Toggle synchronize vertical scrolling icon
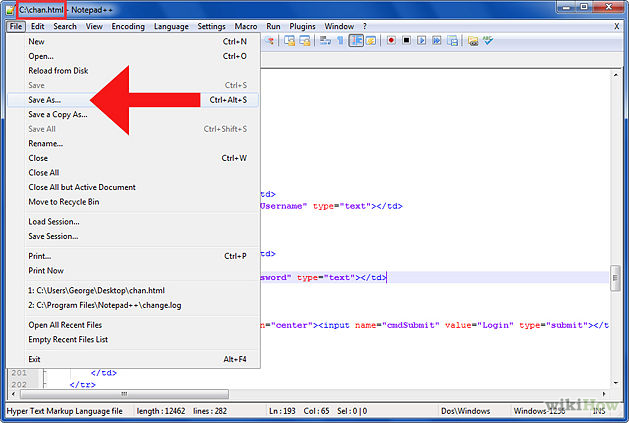Screen dimensions: 629x423 click(x=289, y=41)
